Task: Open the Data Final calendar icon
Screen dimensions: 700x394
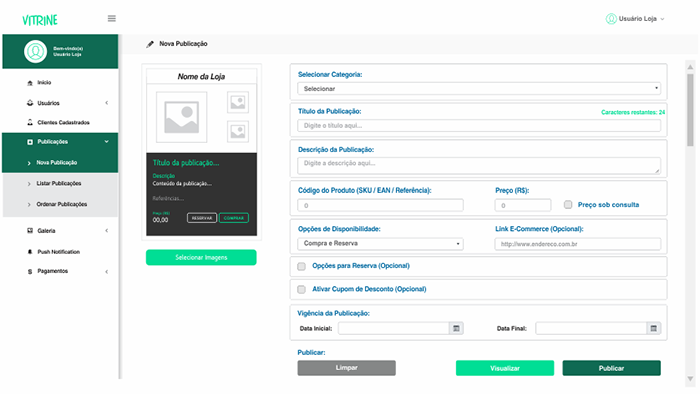Action: [654, 328]
